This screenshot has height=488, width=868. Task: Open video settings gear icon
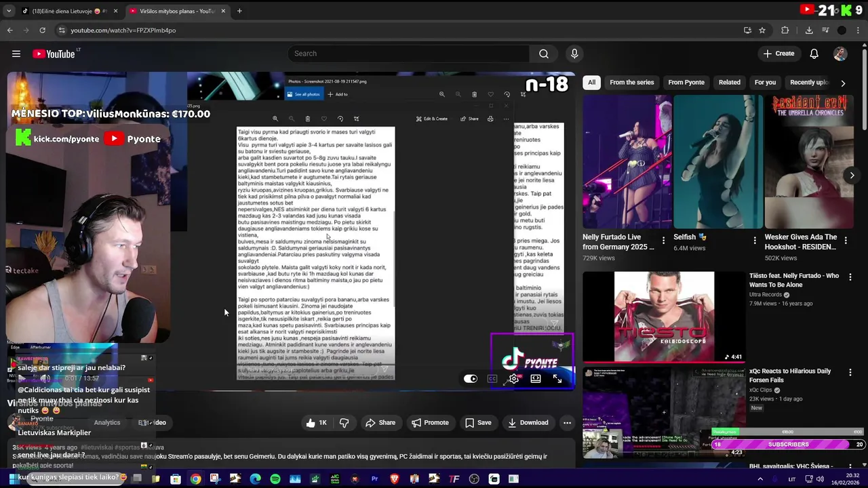point(514,379)
